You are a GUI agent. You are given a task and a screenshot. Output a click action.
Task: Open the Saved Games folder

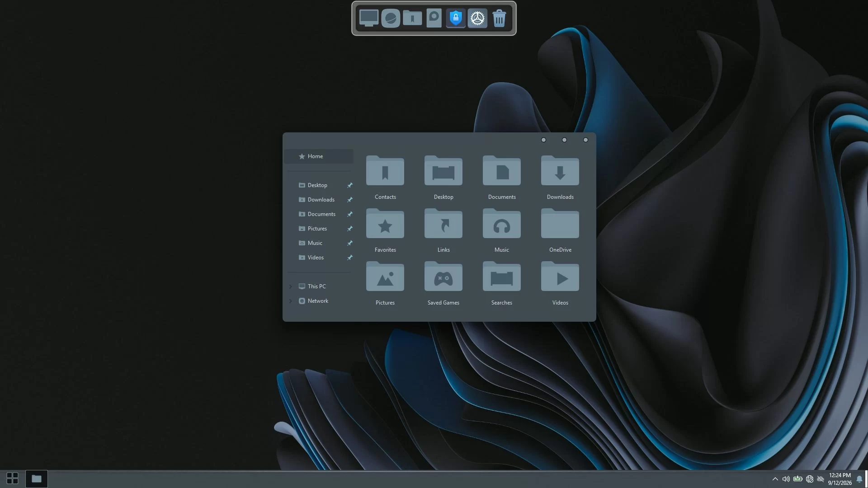443,283
